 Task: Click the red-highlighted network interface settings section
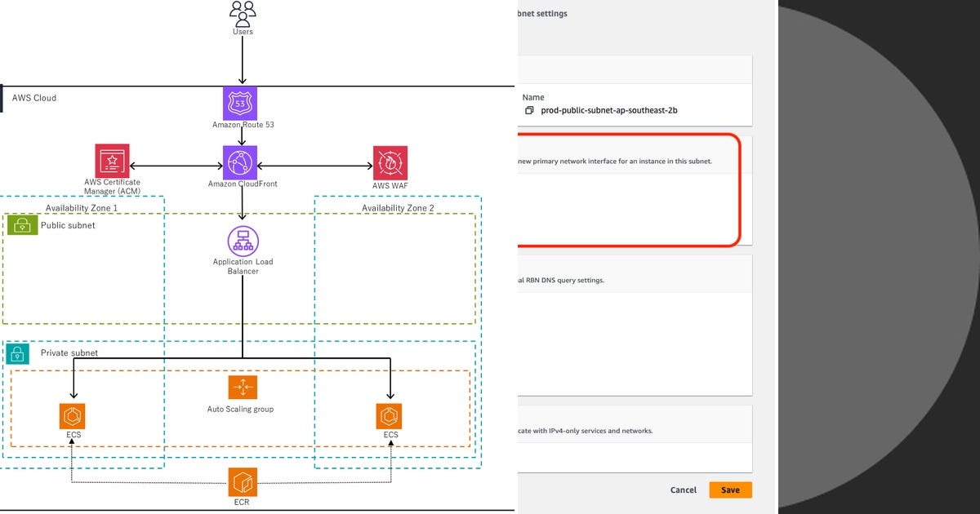[629, 188]
